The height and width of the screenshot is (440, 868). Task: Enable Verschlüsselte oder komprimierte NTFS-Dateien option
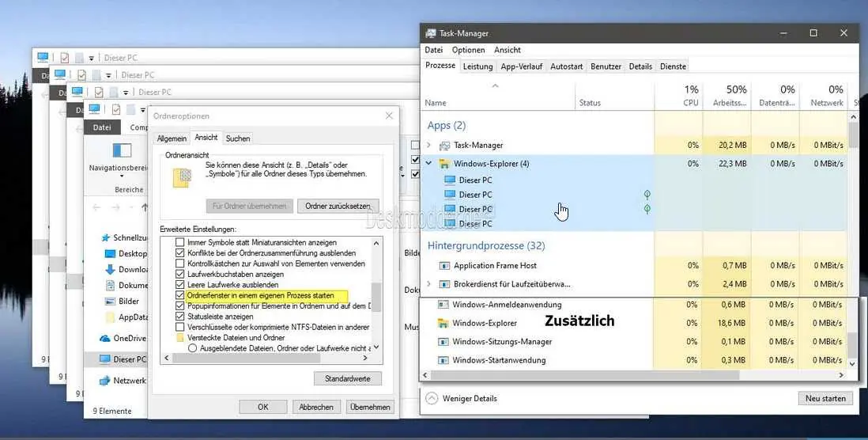179,327
